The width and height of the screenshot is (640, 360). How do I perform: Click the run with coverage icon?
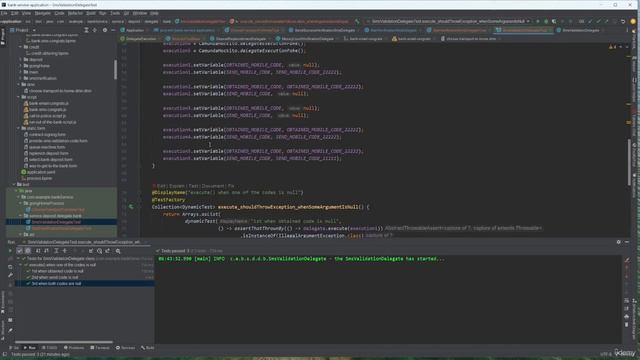pyautogui.click(x=554, y=21)
